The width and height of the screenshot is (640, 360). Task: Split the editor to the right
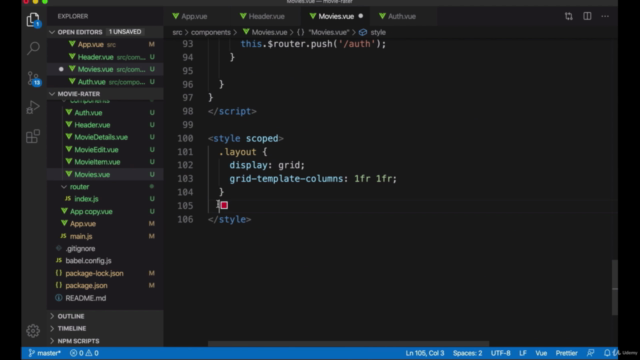pos(587,16)
